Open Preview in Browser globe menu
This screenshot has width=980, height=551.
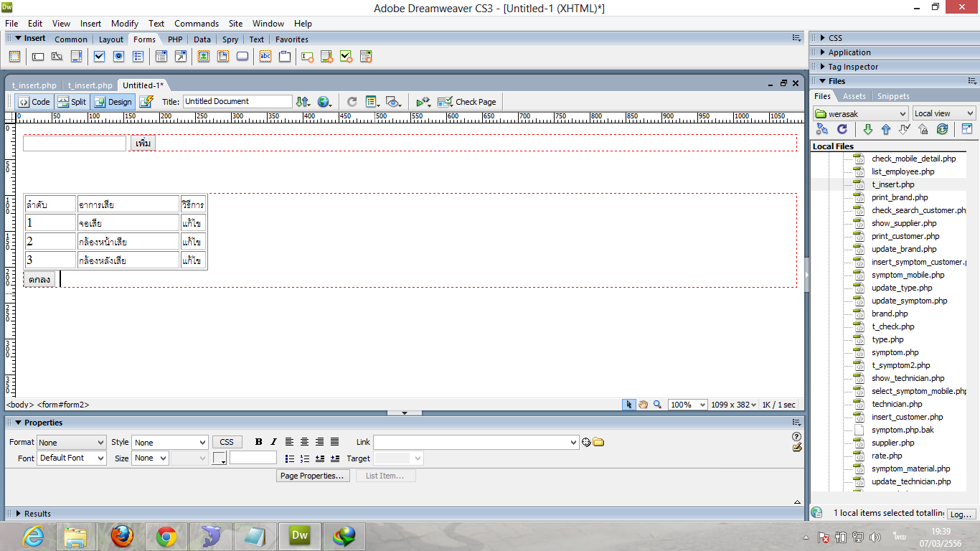click(324, 102)
